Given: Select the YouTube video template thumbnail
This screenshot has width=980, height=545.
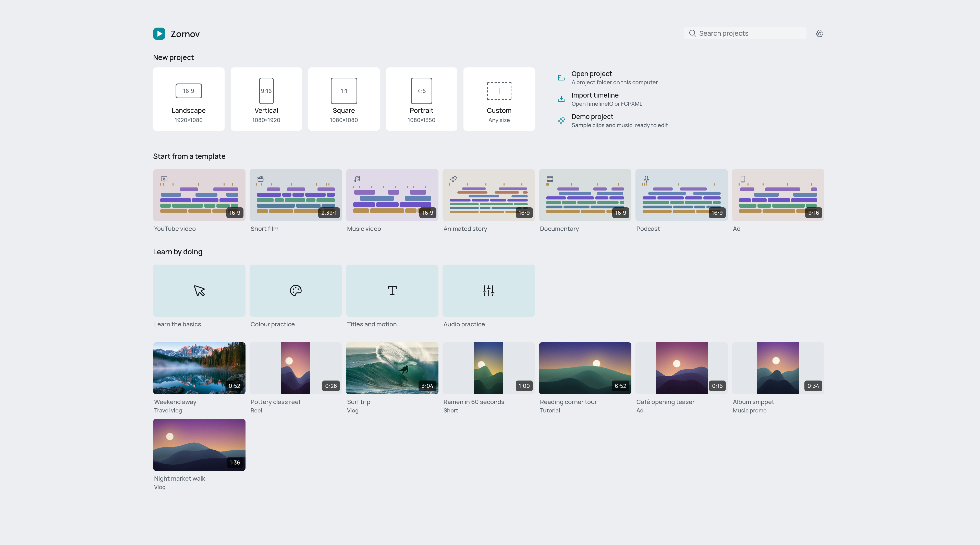Looking at the screenshot, I should pyautogui.click(x=199, y=195).
